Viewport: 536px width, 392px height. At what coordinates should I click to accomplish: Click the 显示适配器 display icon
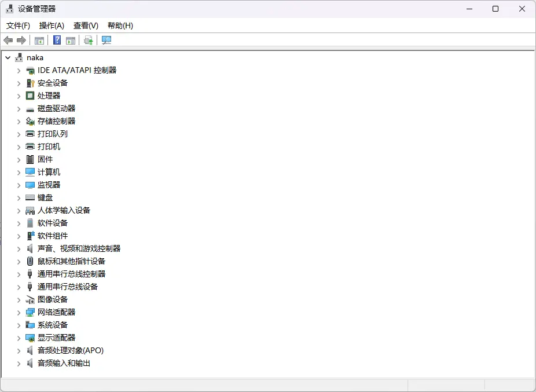[30, 338]
